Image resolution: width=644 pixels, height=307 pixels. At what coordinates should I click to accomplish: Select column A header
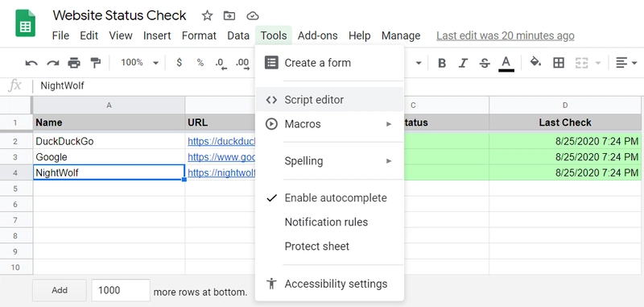click(109, 106)
